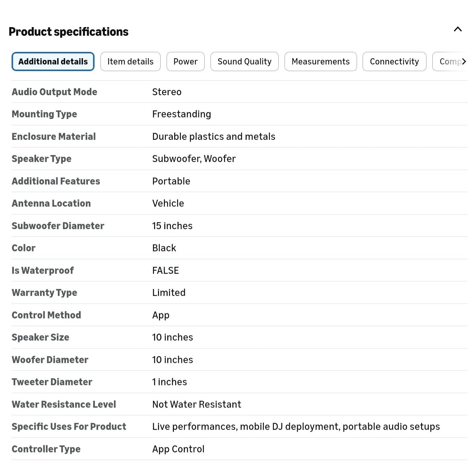Select the Portable value

coord(171,181)
